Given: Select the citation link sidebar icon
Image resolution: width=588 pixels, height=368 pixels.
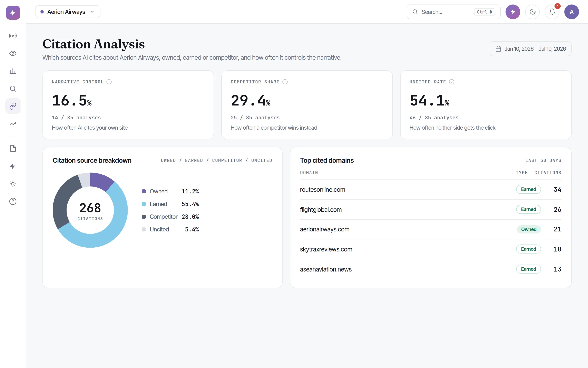Looking at the screenshot, I should click(x=13, y=106).
